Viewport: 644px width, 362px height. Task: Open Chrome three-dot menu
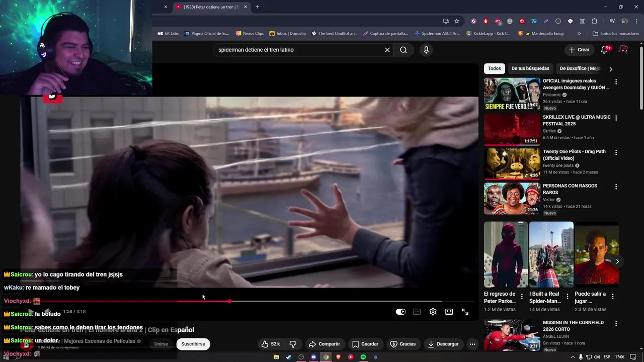(636, 21)
